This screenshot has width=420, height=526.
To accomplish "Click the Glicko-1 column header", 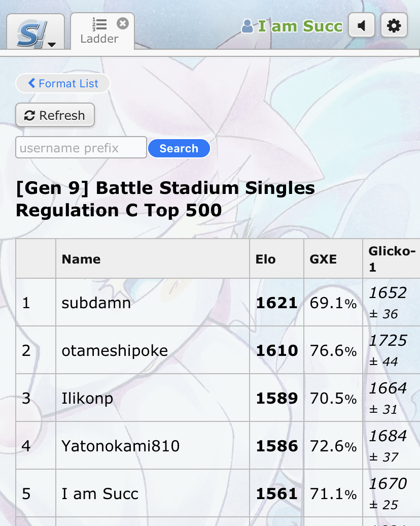I will pyautogui.click(x=392, y=259).
